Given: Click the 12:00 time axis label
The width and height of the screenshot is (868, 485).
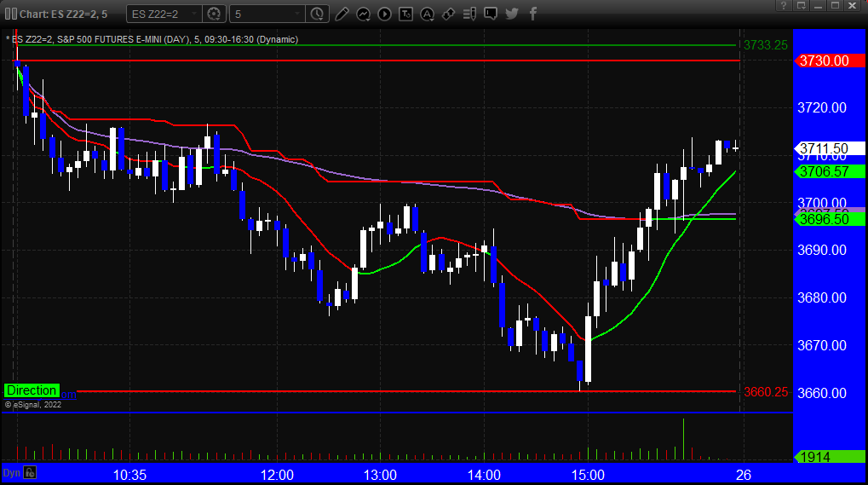Looking at the screenshot, I should click(277, 475).
